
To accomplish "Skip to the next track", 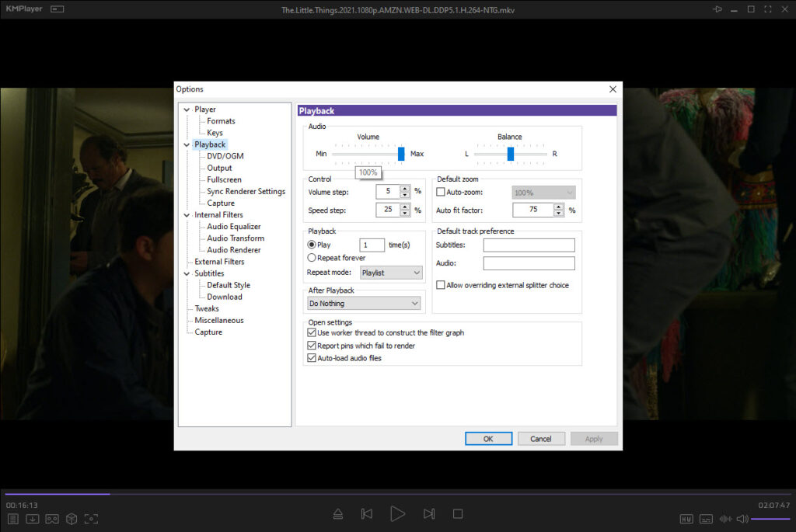I will pyautogui.click(x=429, y=514).
